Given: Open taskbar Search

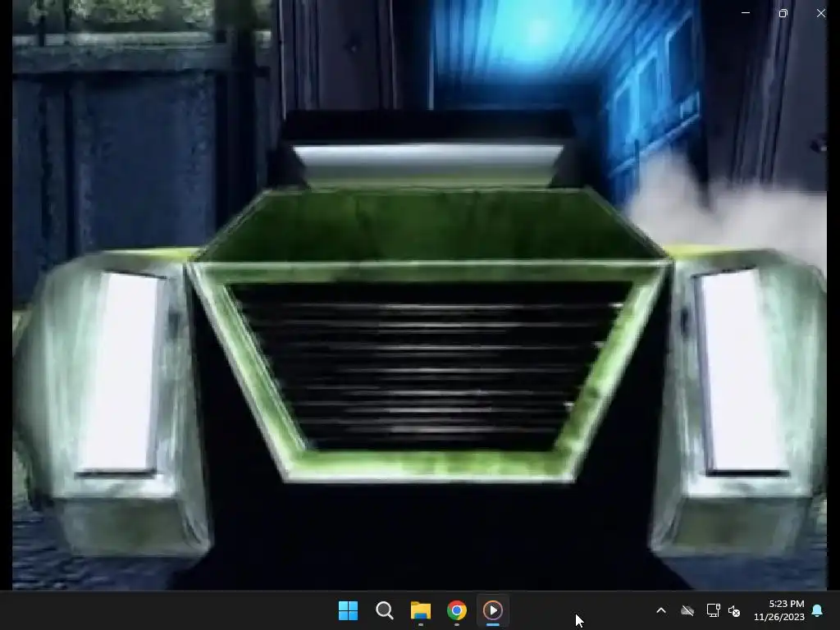Looking at the screenshot, I should tap(385, 610).
